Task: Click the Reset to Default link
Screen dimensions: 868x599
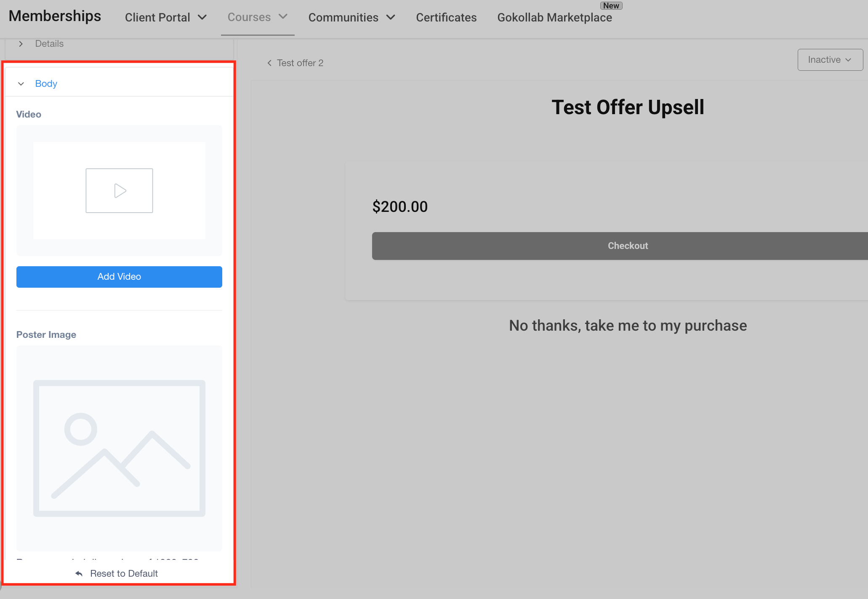Action: (x=124, y=574)
